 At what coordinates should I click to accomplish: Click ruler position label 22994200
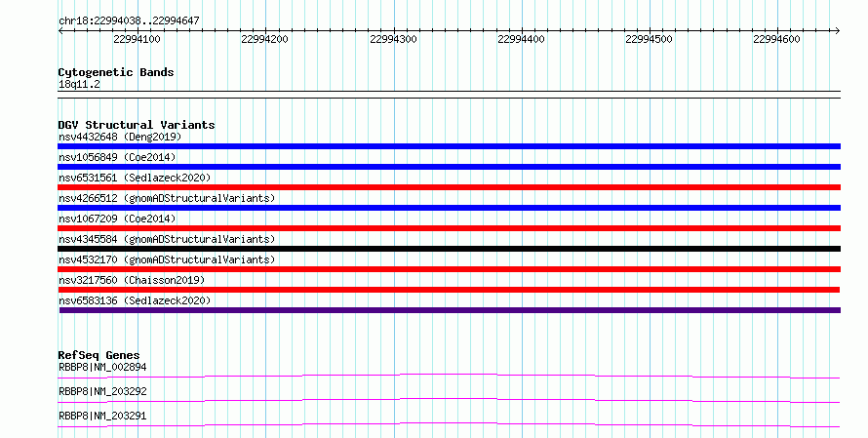coord(264,39)
